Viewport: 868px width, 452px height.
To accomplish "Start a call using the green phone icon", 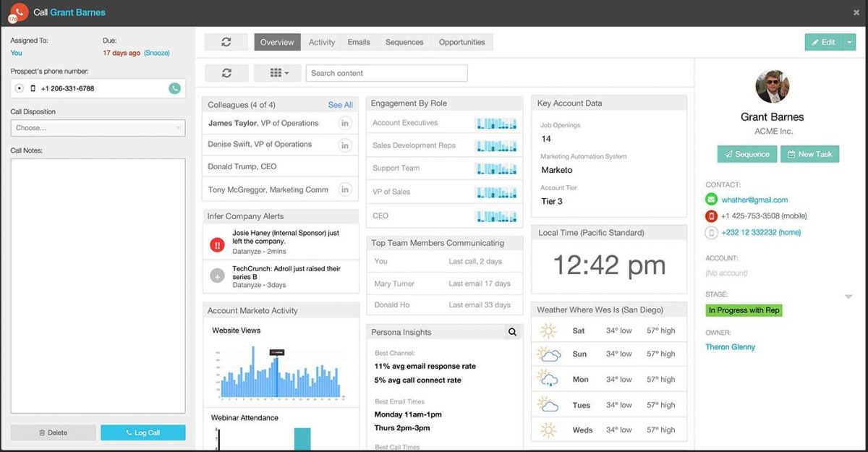I will click(174, 88).
